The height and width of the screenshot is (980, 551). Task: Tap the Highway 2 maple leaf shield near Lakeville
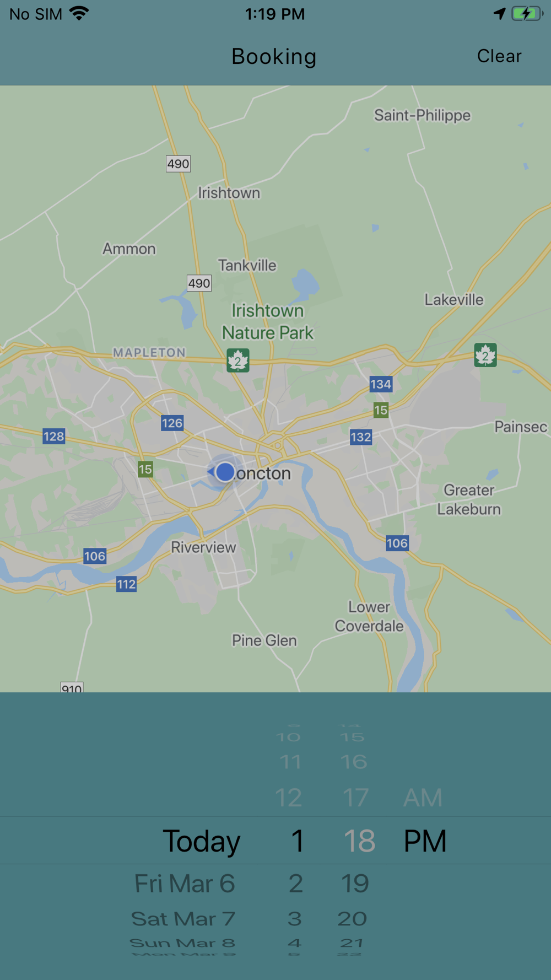485,355
